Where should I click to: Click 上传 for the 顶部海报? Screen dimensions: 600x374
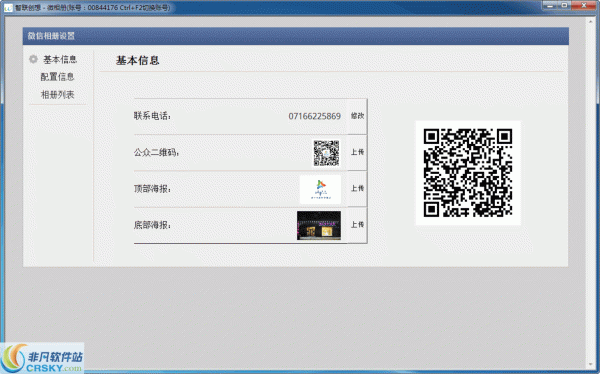[x=357, y=188]
